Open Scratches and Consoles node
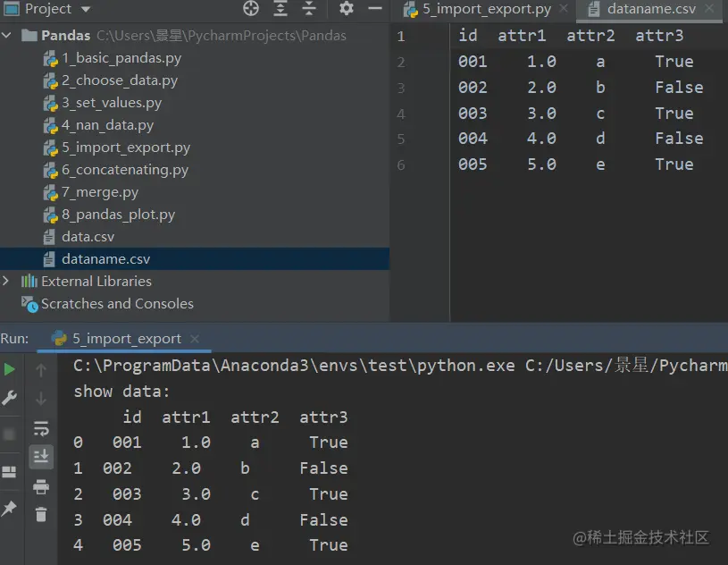The width and height of the screenshot is (728, 565). (117, 303)
